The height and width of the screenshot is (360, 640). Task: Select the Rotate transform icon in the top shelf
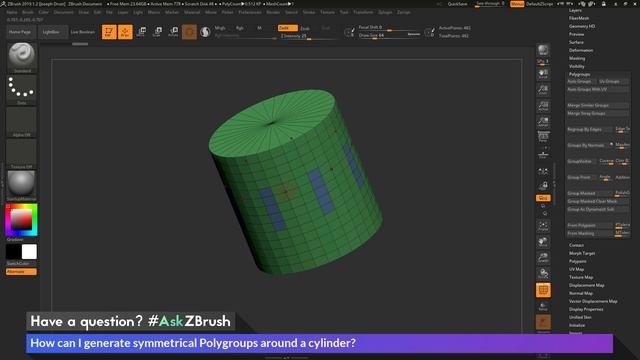(173, 32)
